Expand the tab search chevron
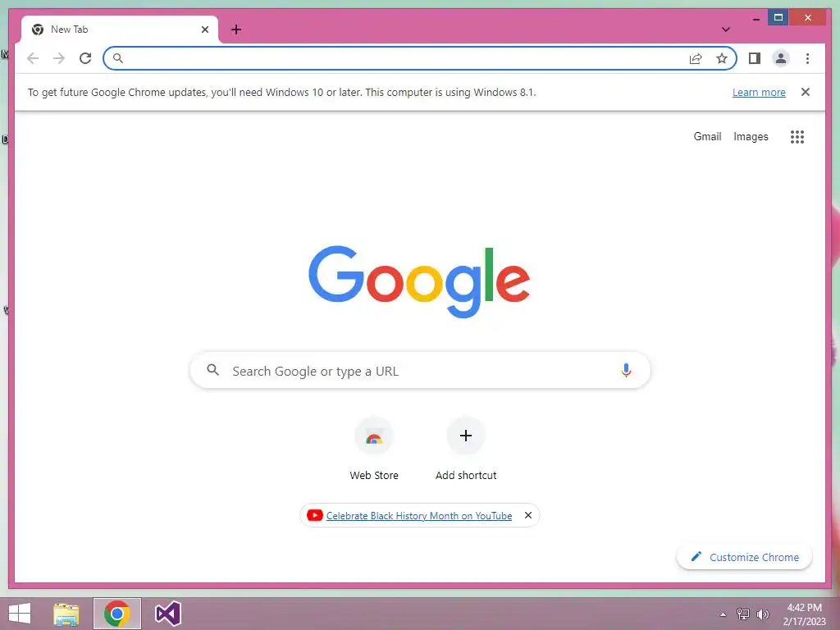This screenshot has height=630, width=840. (x=725, y=30)
